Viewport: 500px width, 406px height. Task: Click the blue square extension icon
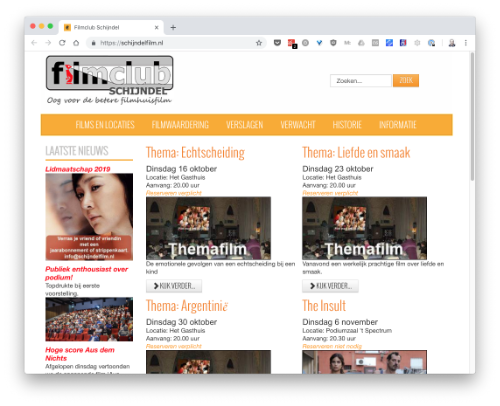tap(389, 43)
